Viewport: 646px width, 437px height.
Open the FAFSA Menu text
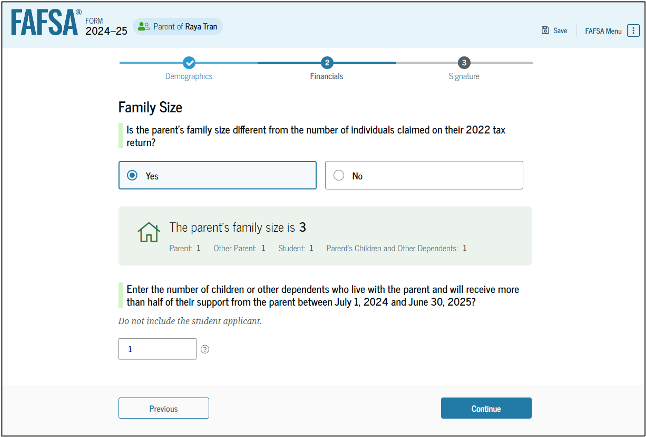coord(603,31)
